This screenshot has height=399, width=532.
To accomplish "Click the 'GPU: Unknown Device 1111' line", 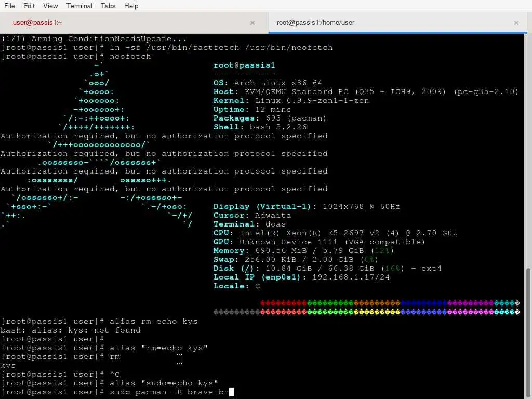I will coord(319,242).
